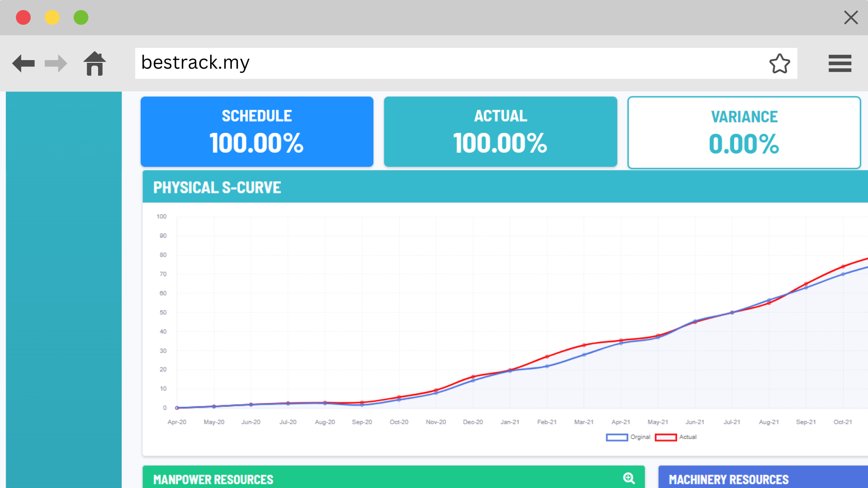Click the forward navigation arrow

coord(55,63)
